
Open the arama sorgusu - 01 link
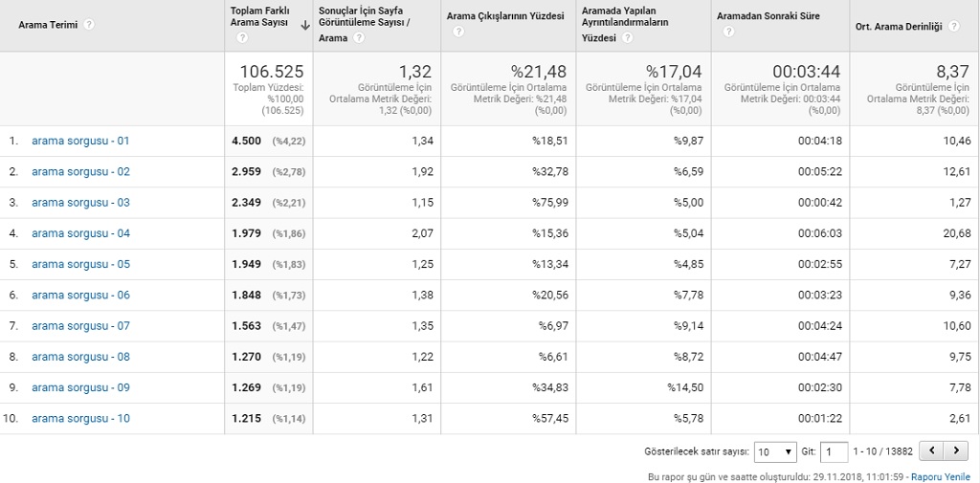(x=80, y=141)
